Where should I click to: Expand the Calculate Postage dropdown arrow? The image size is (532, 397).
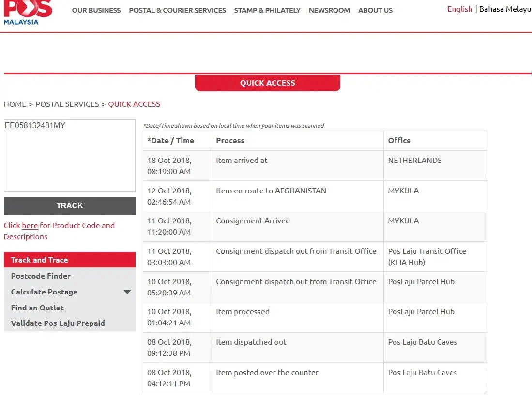click(127, 292)
